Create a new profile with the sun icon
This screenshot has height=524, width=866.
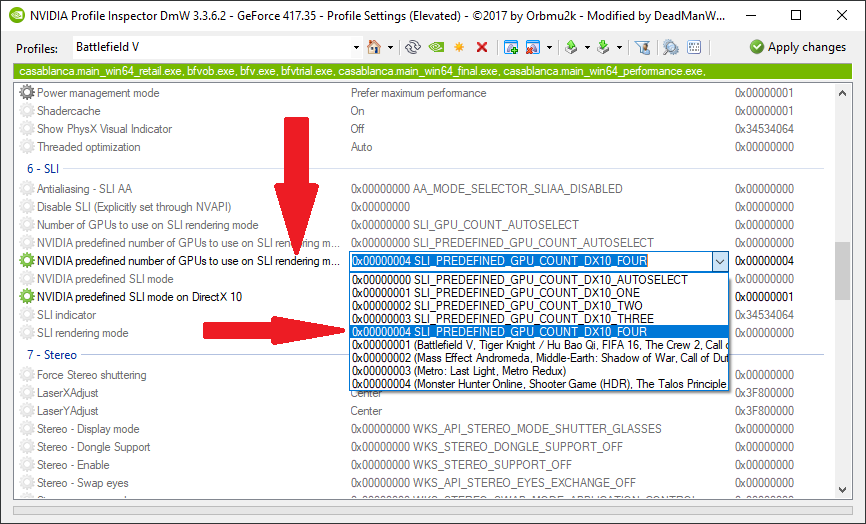point(459,47)
